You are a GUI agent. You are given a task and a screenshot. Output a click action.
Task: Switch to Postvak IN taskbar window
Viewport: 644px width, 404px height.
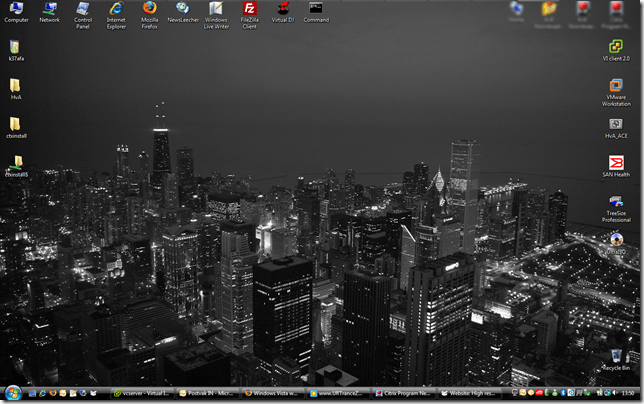pos(208,393)
